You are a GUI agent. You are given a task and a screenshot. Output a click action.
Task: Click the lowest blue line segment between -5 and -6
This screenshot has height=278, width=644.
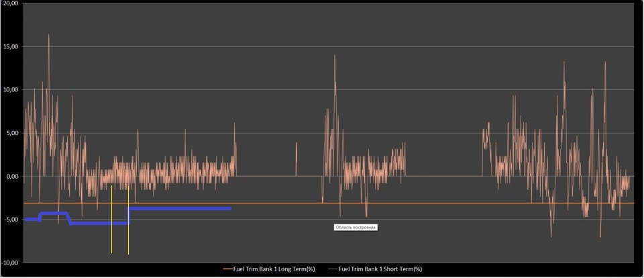pyautogui.click(x=99, y=223)
